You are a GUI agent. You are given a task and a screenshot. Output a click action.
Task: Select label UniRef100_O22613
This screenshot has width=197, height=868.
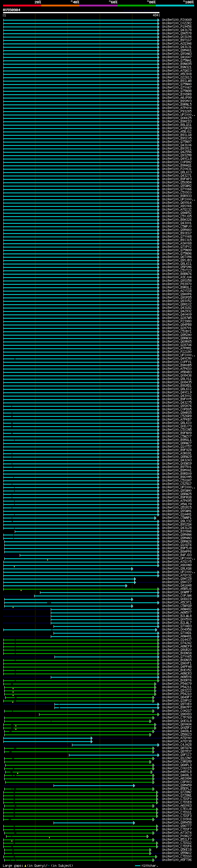176,78
